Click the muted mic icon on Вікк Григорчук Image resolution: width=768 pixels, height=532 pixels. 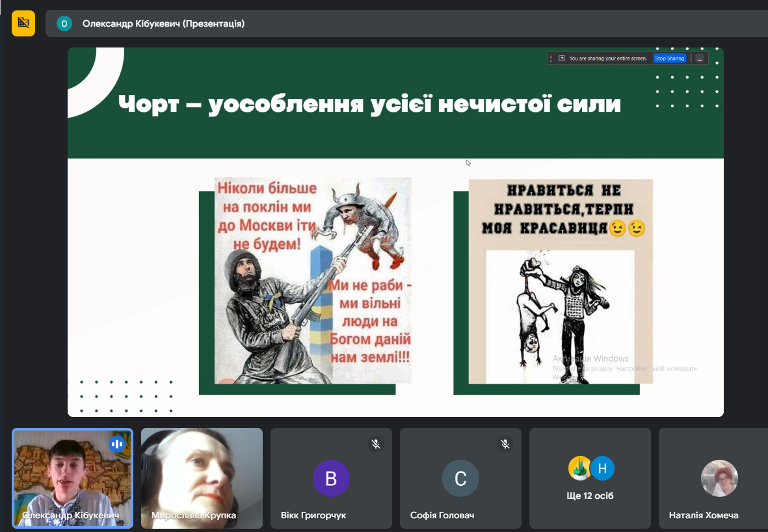375,444
